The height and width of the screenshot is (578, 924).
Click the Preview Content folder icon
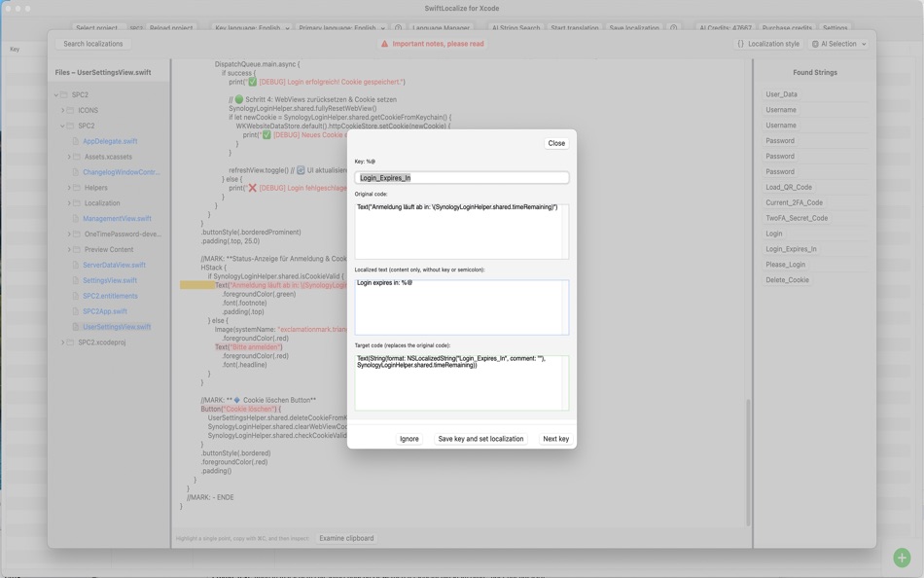tap(77, 249)
